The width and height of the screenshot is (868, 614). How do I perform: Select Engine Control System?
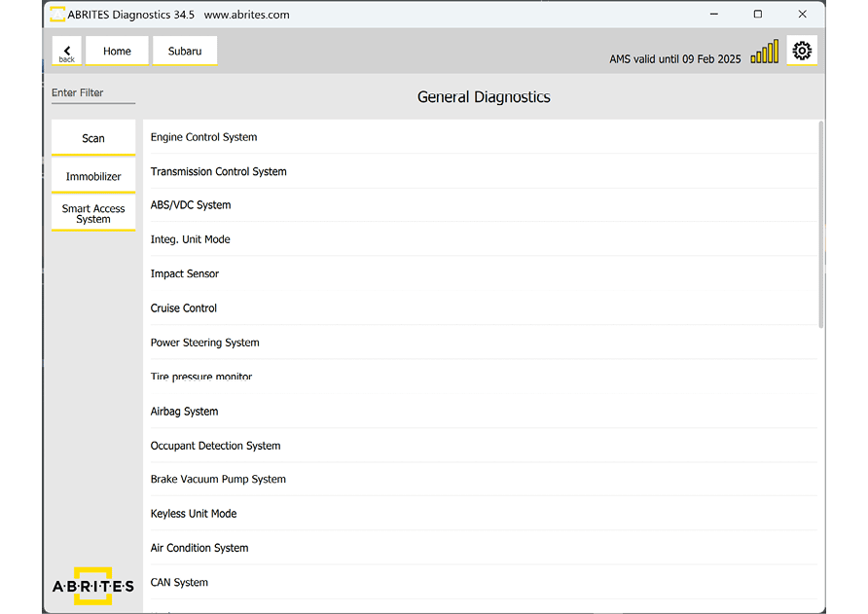click(x=203, y=137)
